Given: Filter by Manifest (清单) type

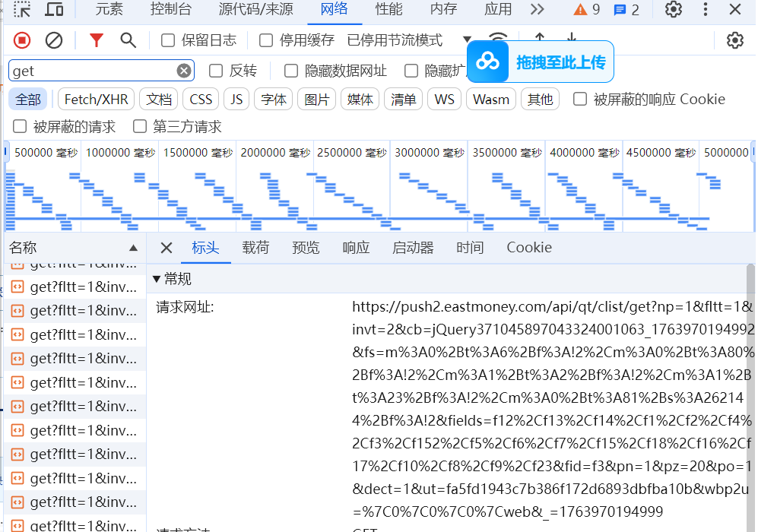Looking at the screenshot, I should pos(403,99).
